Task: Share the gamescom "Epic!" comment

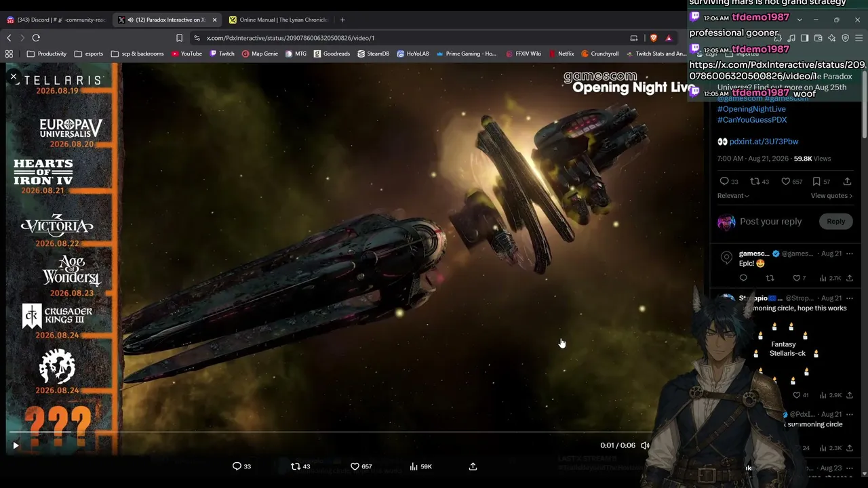Action: (x=849, y=279)
